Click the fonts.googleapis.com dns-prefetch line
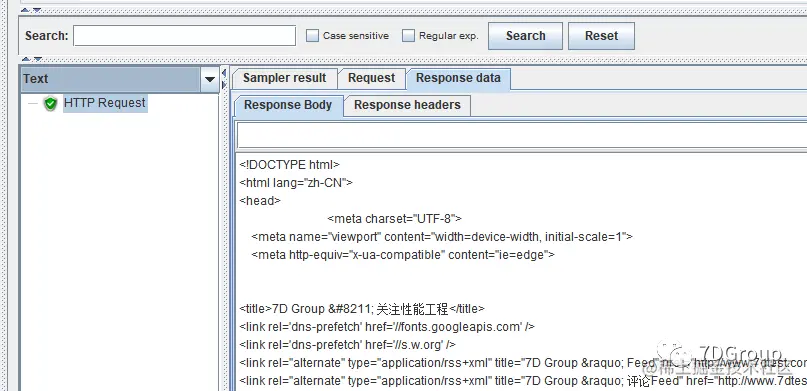This screenshot has height=391, width=807. coord(387,327)
